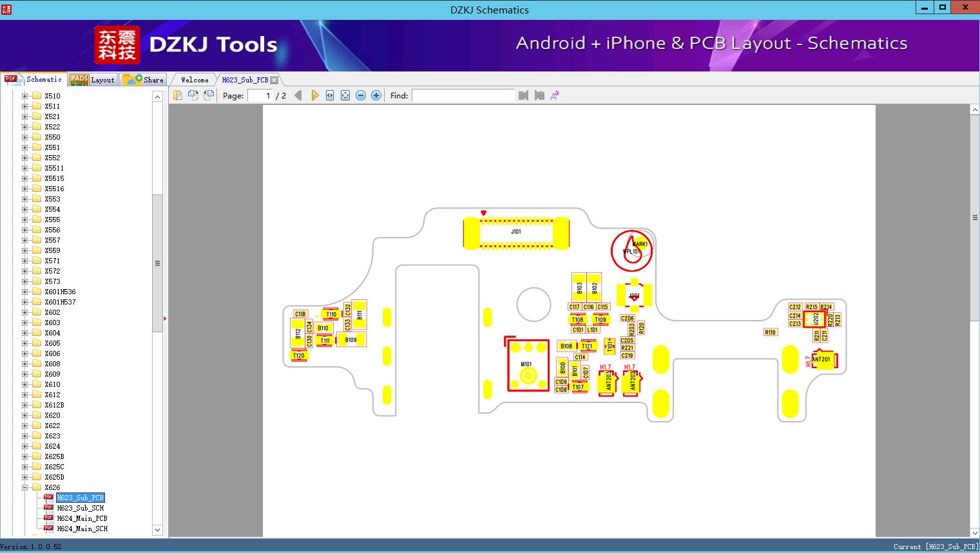The image size is (980, 553).
Task: Expand the X510 folder node
Action: point(25,96)
